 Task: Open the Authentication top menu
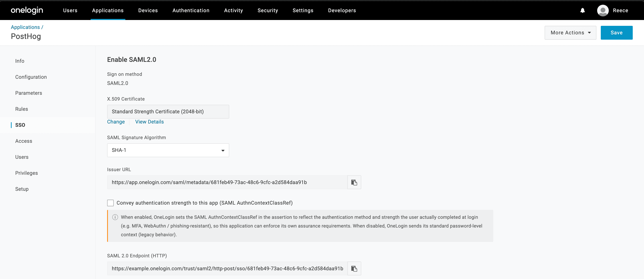pos(191,10)
